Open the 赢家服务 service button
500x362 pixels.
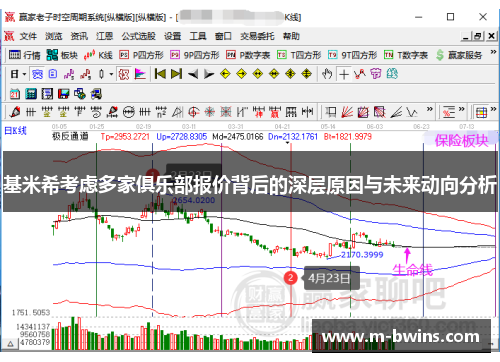point(459,55)
